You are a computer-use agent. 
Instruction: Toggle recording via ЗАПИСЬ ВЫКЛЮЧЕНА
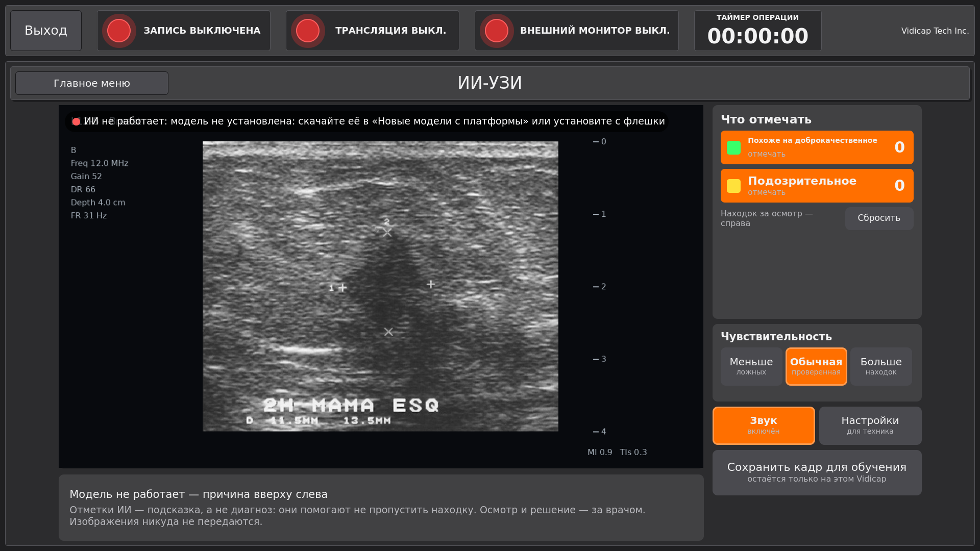point(184,31)
